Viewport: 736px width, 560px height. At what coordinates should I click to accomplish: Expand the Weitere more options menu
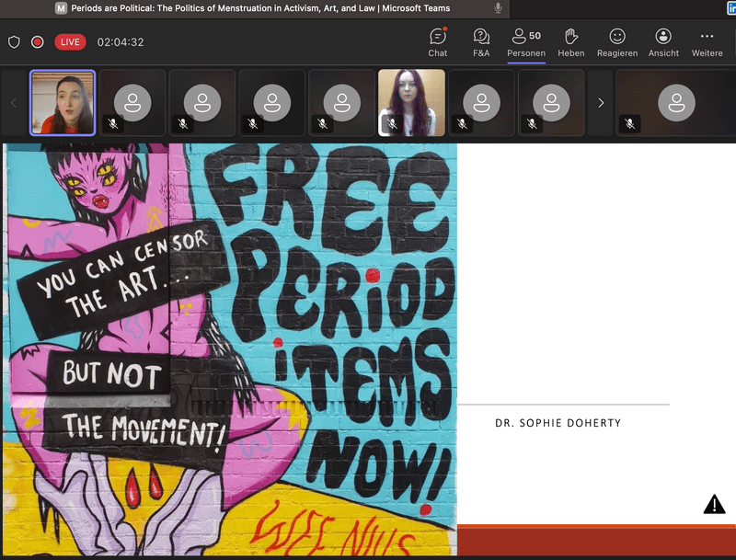click(x=707, y=41)
